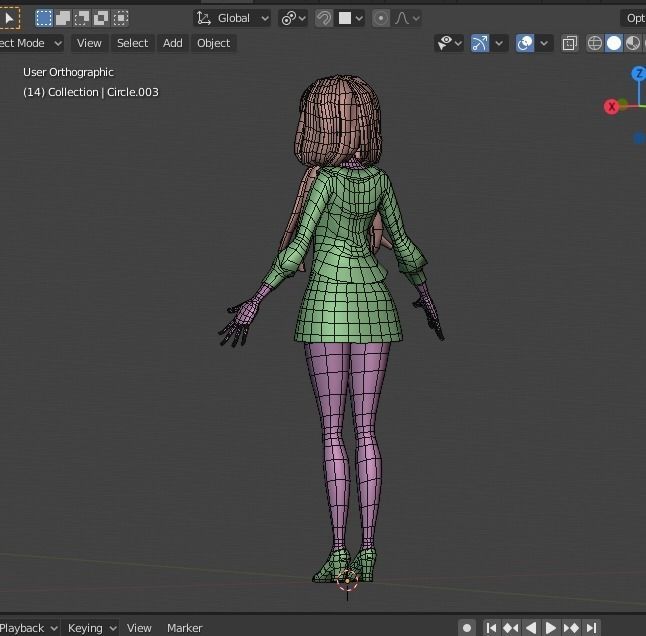Expand the overlays options arrow

544,43
